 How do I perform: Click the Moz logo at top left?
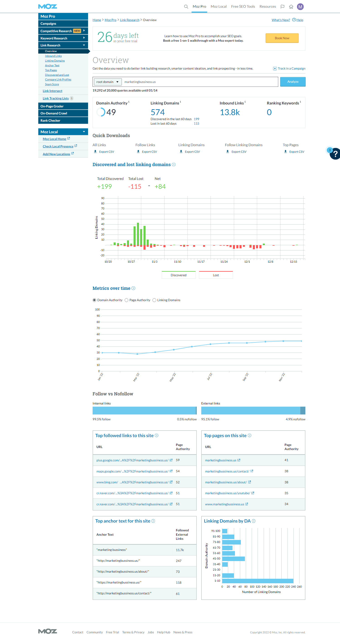click(48, 7)
